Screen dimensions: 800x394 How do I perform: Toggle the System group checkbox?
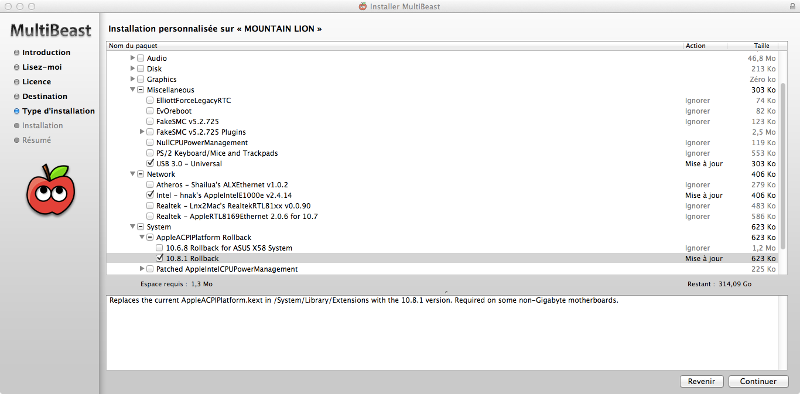tap(140, 227)
